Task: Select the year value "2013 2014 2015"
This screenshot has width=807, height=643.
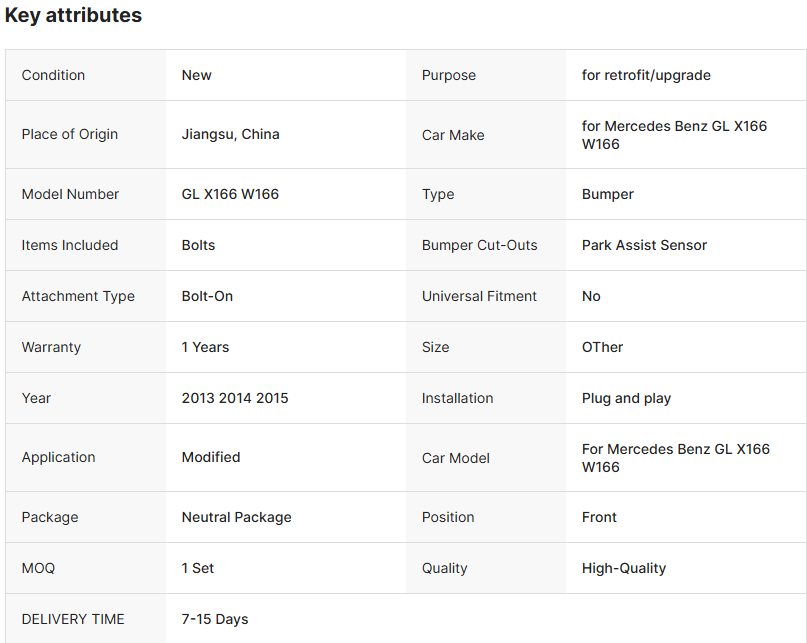Action: click(x=235, y=398)
